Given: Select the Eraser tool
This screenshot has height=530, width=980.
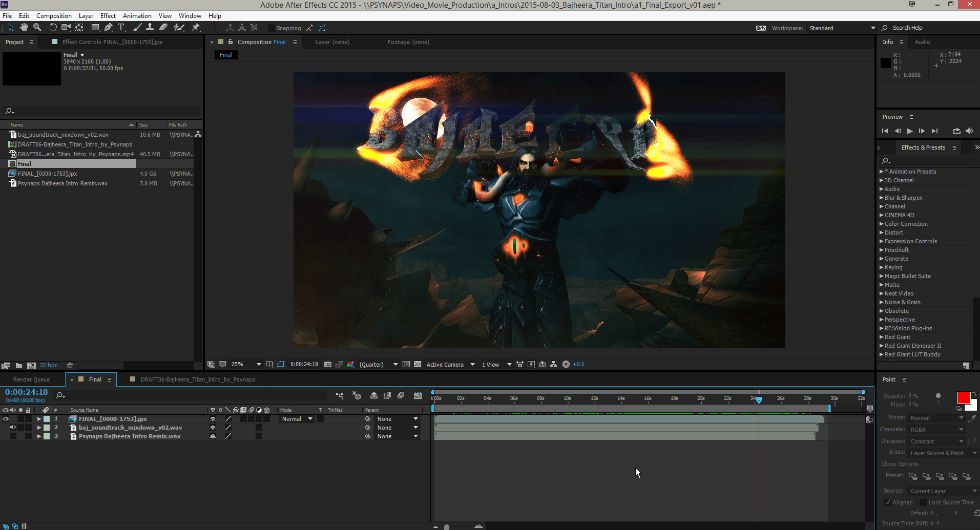Looking at the screenshot, I should coord(163,28).
